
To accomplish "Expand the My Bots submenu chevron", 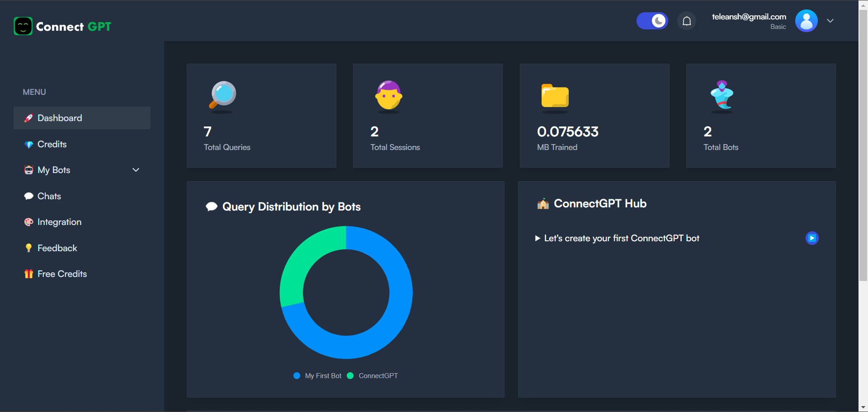I will pos(136,170).
